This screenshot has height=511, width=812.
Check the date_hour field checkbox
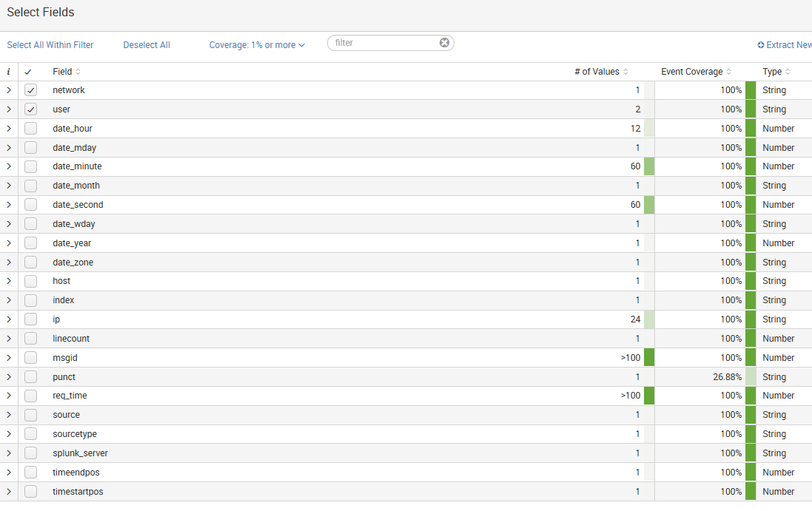click(x=30, y=128)
